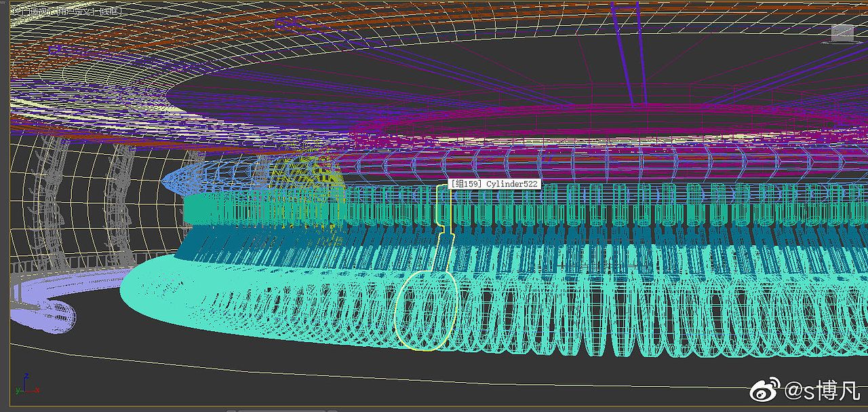Open the [+] general viewport menu
This screenshot has height=412, width=868.
(x=19, y=12)
